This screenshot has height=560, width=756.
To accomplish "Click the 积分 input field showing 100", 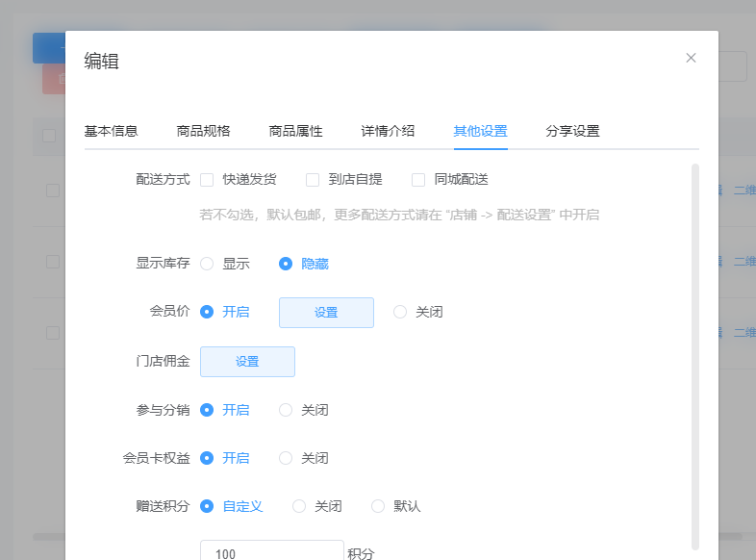I will click(272, 550).
